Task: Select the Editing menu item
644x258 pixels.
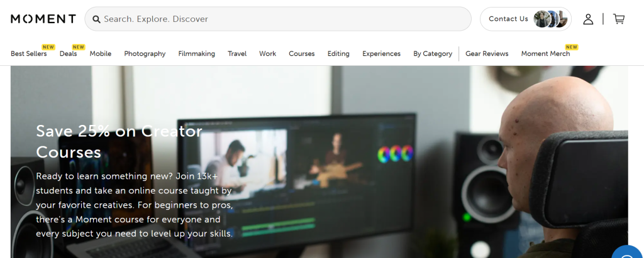Action: (338, 54)
